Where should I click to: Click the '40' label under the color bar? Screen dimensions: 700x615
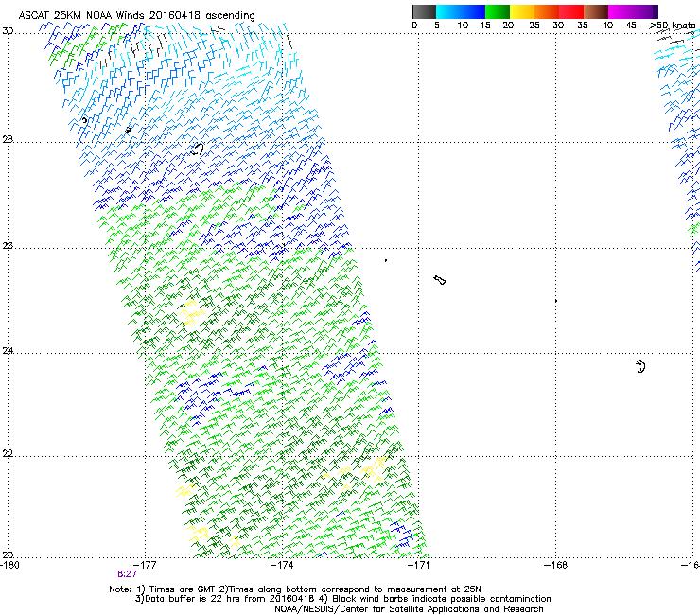click(607, 26)
